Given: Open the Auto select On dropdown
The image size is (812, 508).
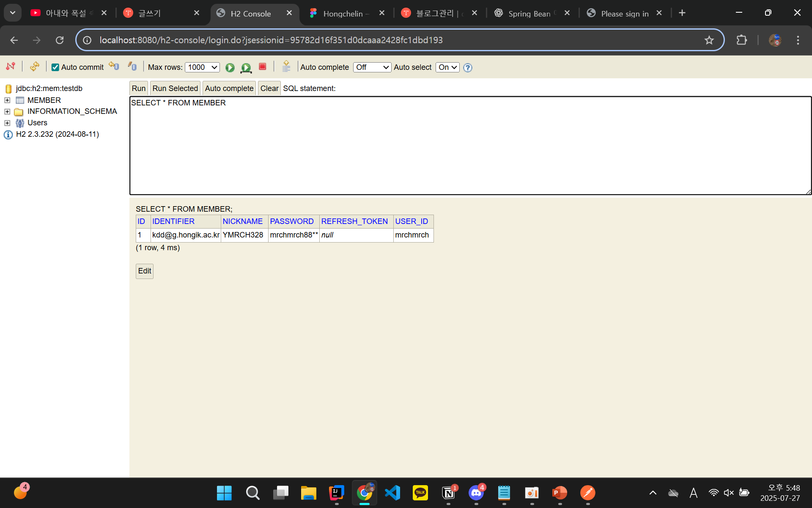Looking at the screenshot, I should 447,67.
